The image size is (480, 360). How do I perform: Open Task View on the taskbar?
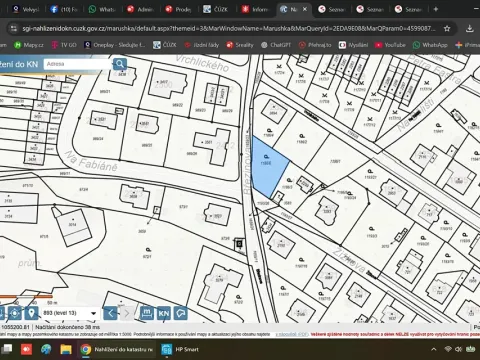point(6,349)
